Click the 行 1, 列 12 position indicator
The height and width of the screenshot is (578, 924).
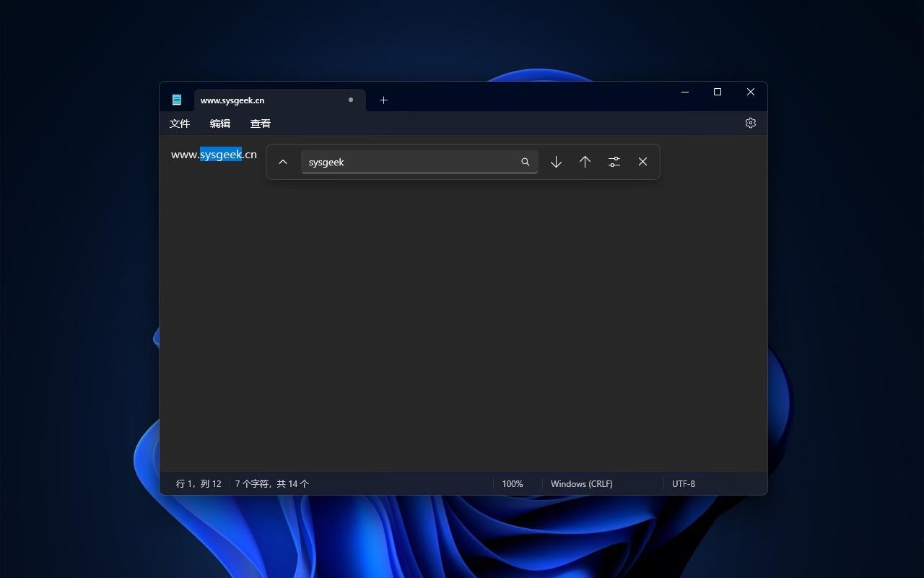tap(199, 484)
